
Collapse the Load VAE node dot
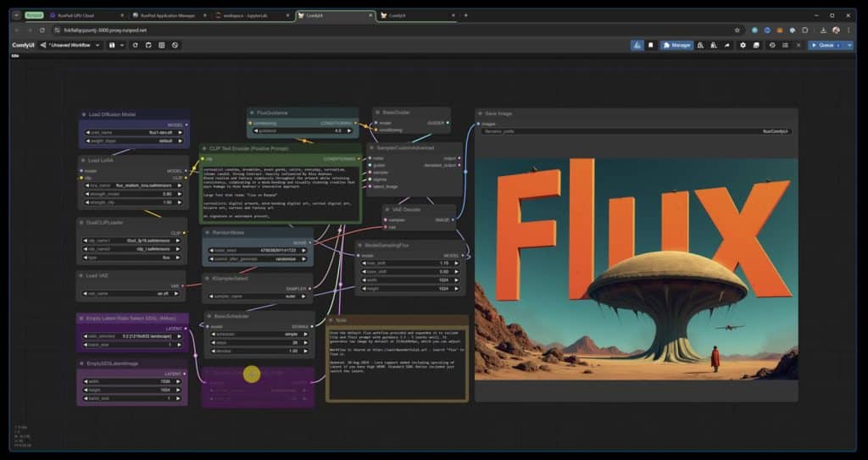[81, 275]
